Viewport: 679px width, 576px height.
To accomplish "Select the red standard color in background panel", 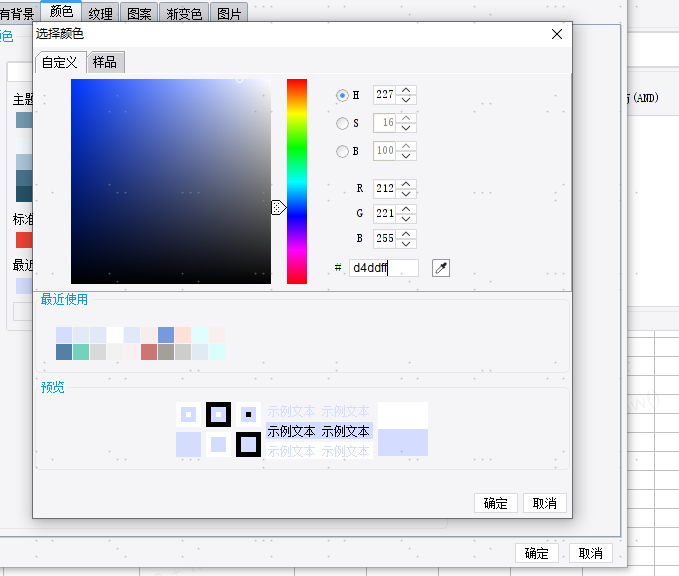I will point(24,240).
